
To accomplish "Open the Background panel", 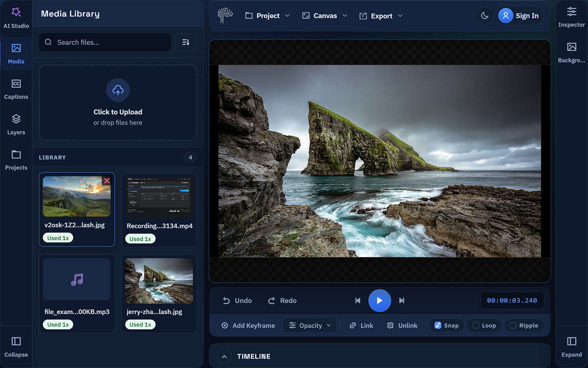I will (571, 51).
